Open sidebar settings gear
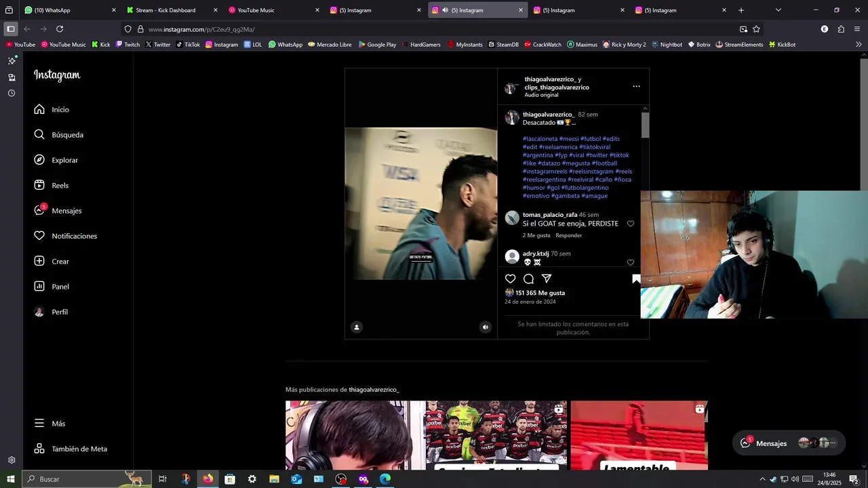Screen dimensions: 868x488 [12, 460]
